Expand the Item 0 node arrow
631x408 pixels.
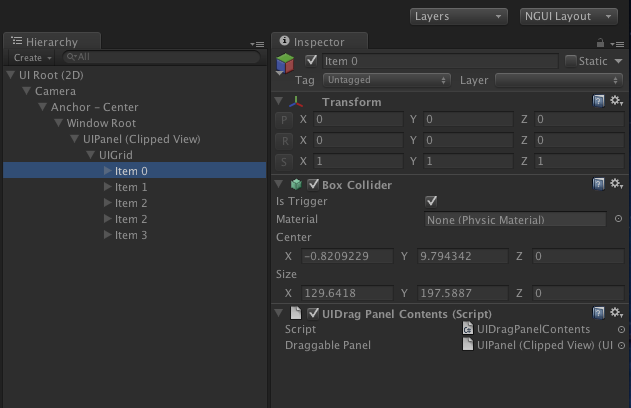(x=107, y=171)
